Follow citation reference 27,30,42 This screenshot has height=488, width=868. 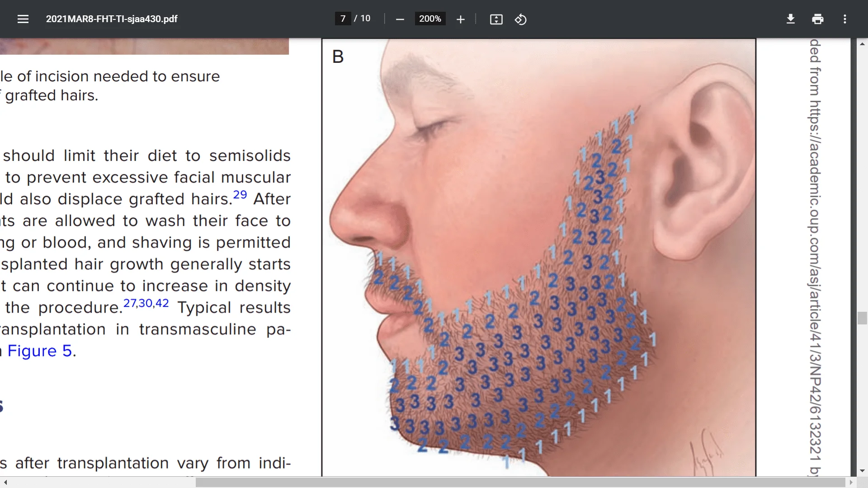point(146,303)
